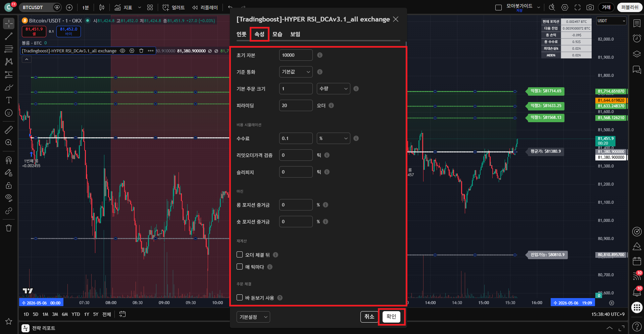Enable 바 돋보기 사용 checkbox
Image resolution: width=644 pixels, height=334 pixels.
(x=240, y=297)
